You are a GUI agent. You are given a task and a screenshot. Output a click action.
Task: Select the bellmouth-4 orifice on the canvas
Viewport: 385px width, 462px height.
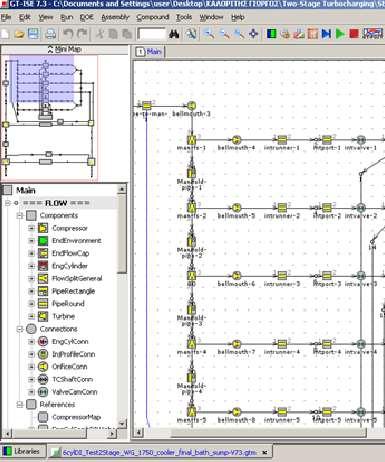pyautogui.click(x=236, y=140)
